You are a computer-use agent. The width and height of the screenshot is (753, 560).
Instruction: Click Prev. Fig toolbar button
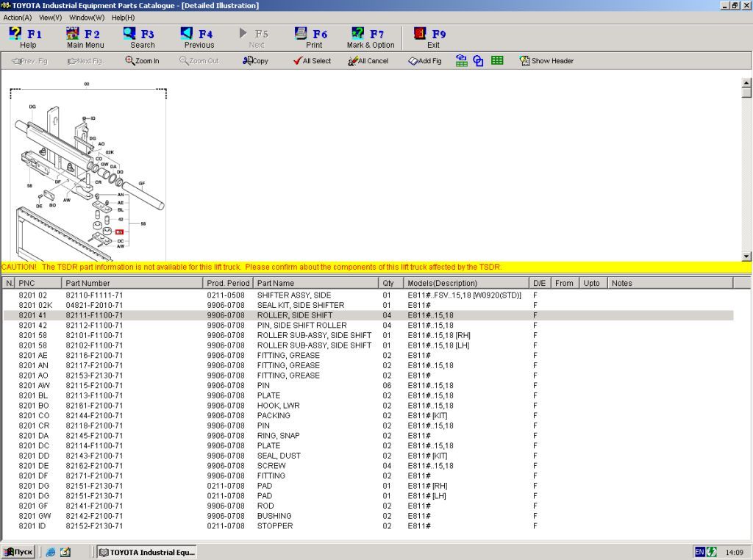click(x=29, y=61)
